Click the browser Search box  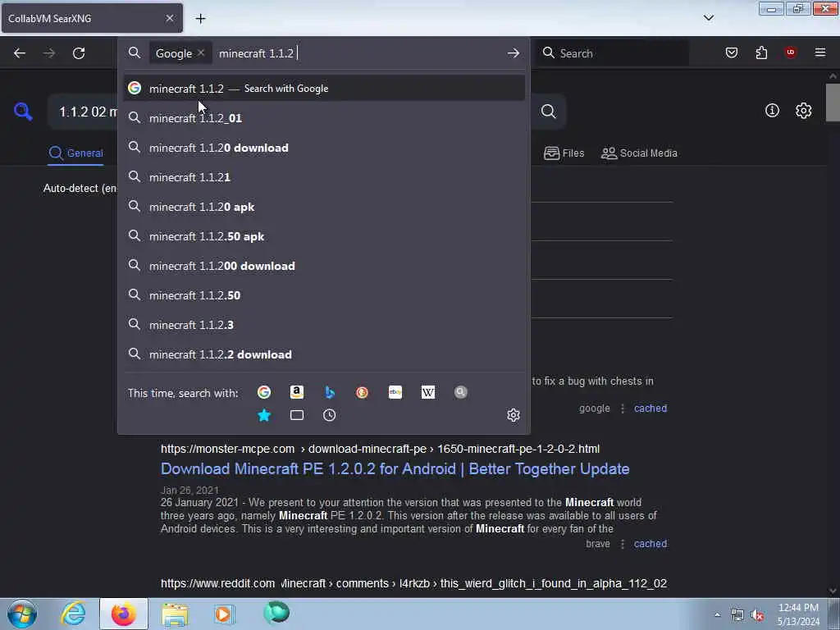coord(612,53)
